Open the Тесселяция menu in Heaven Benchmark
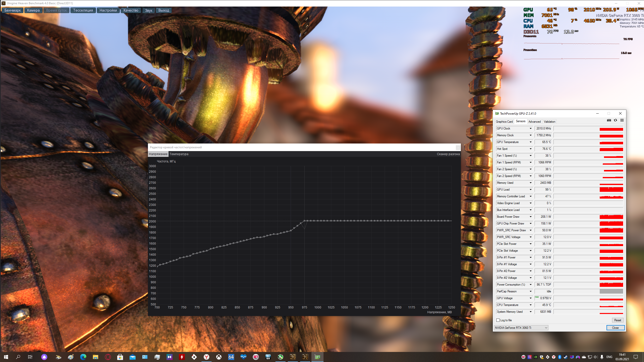This screenshot has height=362, width=644. (x=83, y=10)
